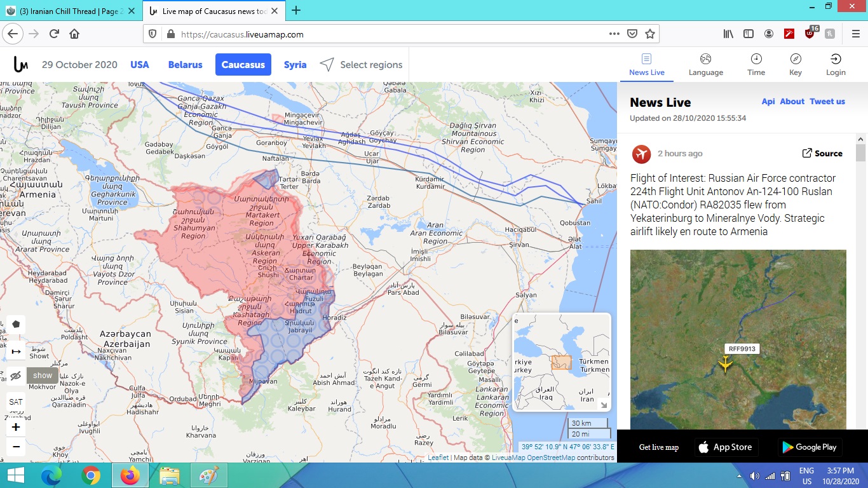
Task: Select the Syria region tab
Action: pos(295,65)
